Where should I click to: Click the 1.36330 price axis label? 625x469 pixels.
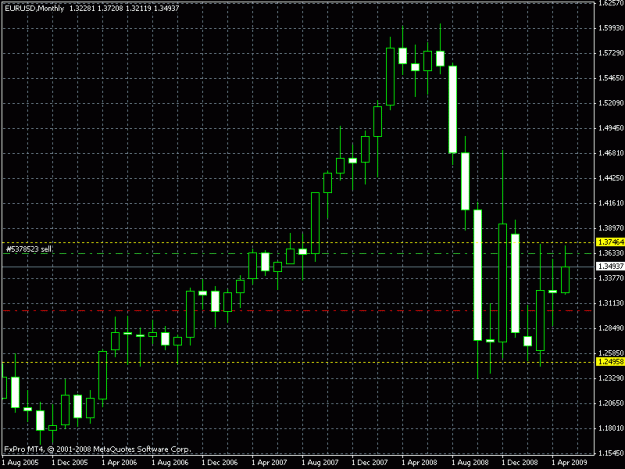tap(611, 253)
